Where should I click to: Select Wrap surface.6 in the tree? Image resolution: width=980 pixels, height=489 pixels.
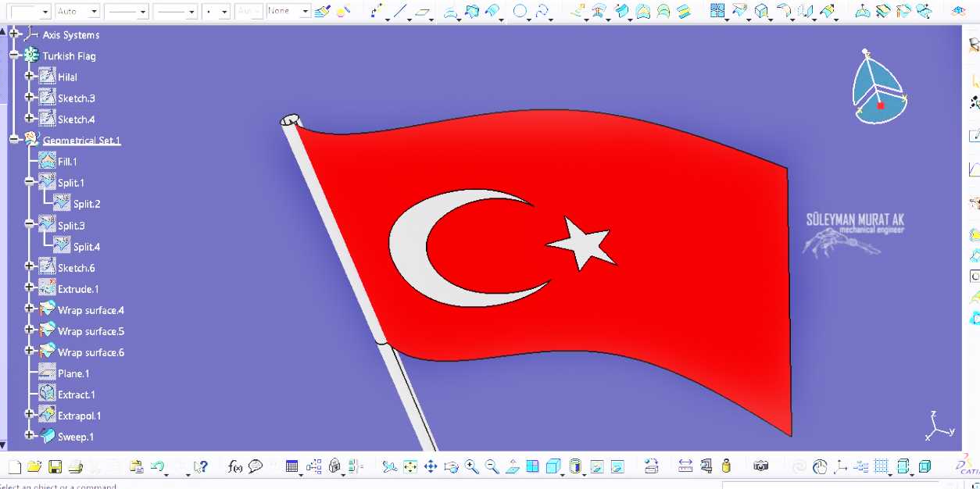(x=91, y=352)
